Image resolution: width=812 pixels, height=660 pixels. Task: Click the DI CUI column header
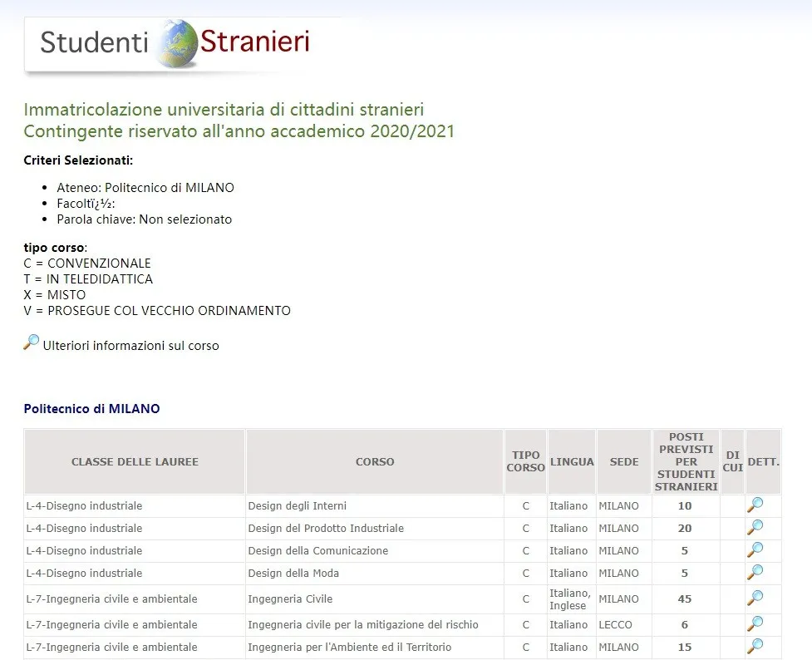click(733, 461)
